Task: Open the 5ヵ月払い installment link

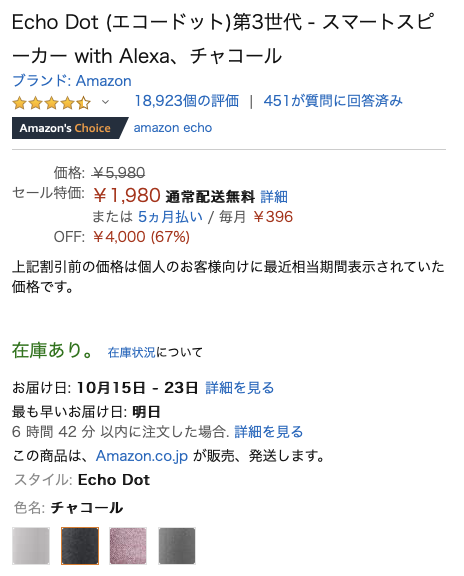Action: [170, 216]
